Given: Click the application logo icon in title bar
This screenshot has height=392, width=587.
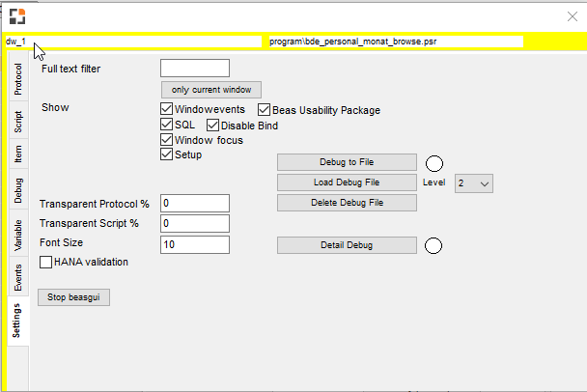Looking at the screenshot, I should 17,15.
